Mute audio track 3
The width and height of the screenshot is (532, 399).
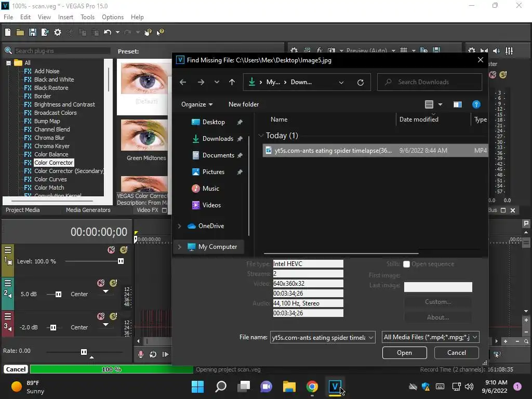click(x=101, y=316)
